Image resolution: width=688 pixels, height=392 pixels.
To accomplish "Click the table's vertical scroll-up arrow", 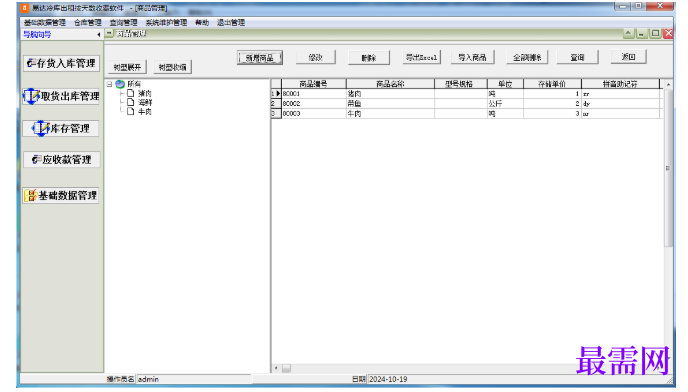I will 668,84.
